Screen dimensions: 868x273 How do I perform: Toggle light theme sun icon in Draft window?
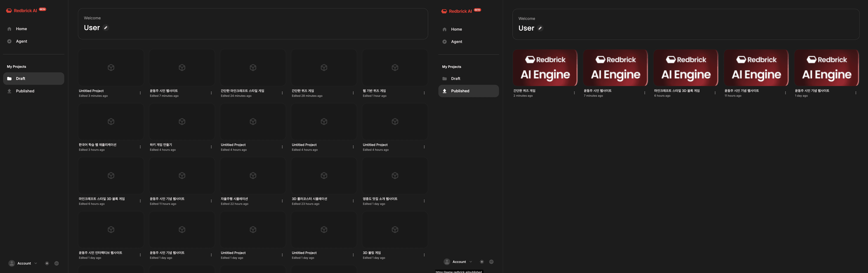[x=47, y=263]
